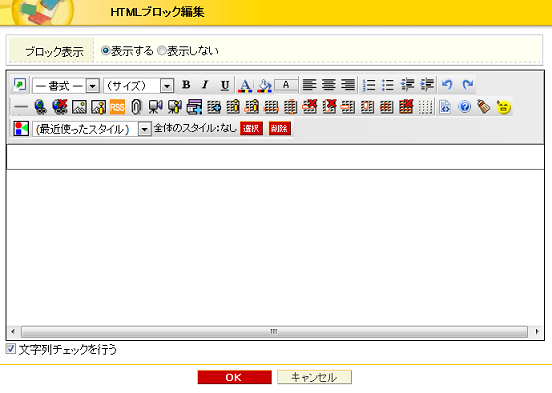The width and height of the screenshot is (552, 393).
Task: Toggle the 文字列チェックを行う checkbox
Action: point(11,349)
